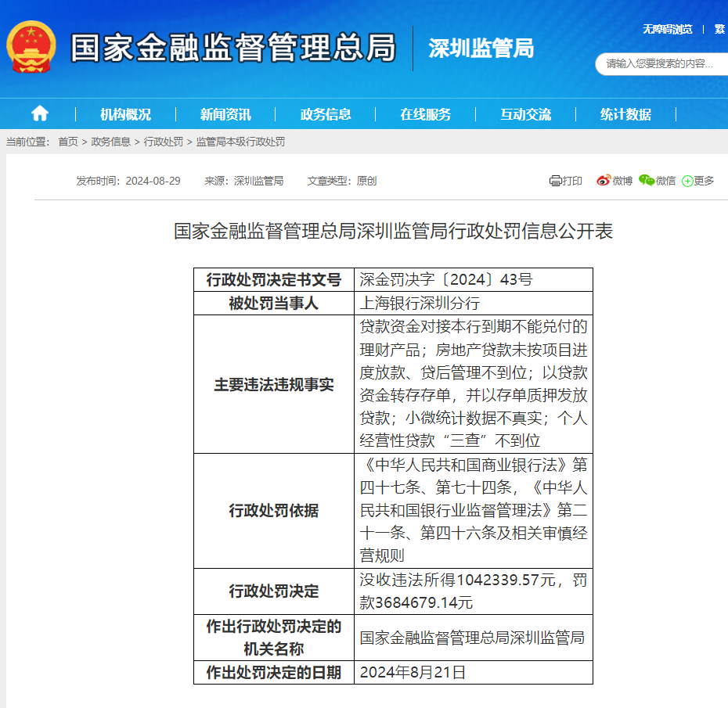This screenshot has height=708, width=728.
Task: Share via Weibo icon
Action: [604, 181]
